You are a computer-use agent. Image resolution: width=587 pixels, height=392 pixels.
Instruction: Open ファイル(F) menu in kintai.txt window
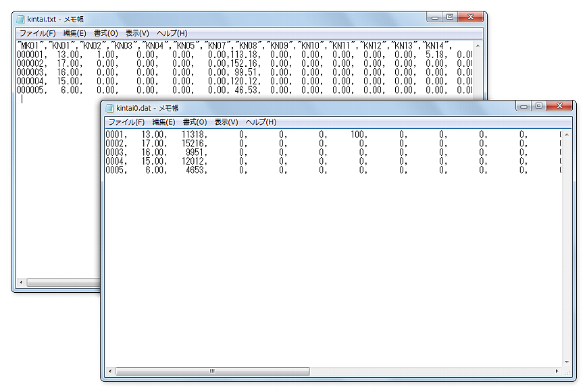coord(37,33)
